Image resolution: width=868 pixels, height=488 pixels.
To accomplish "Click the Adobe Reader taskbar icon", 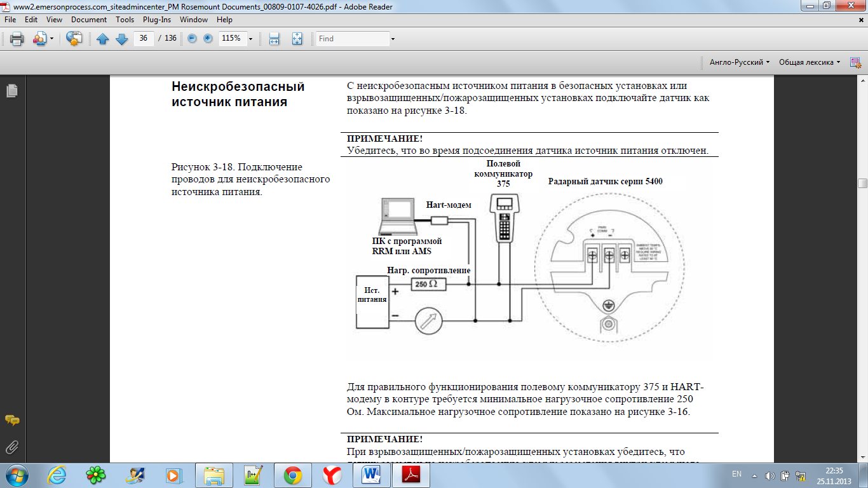I will tap(410, 475).
